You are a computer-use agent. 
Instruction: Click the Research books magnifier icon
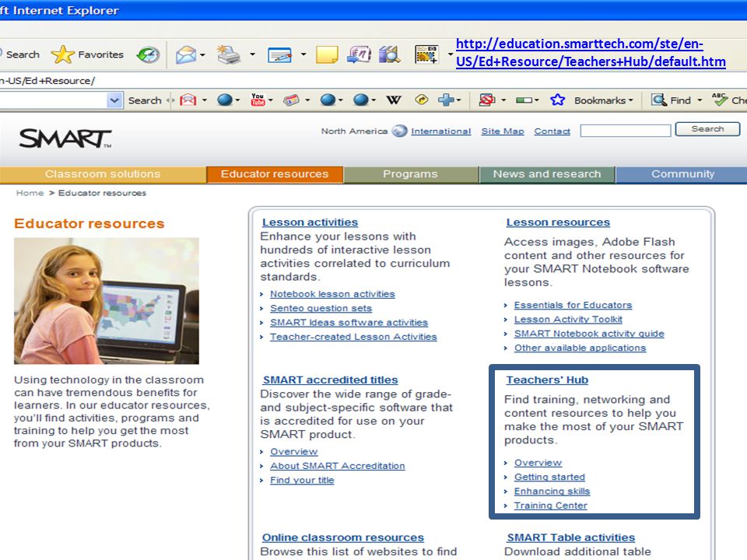coord(390,54)
